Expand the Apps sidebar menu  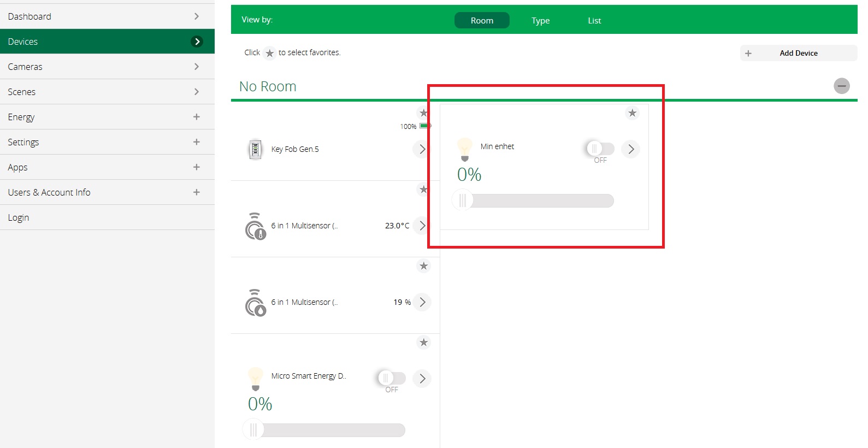click(x=197, y=167)
